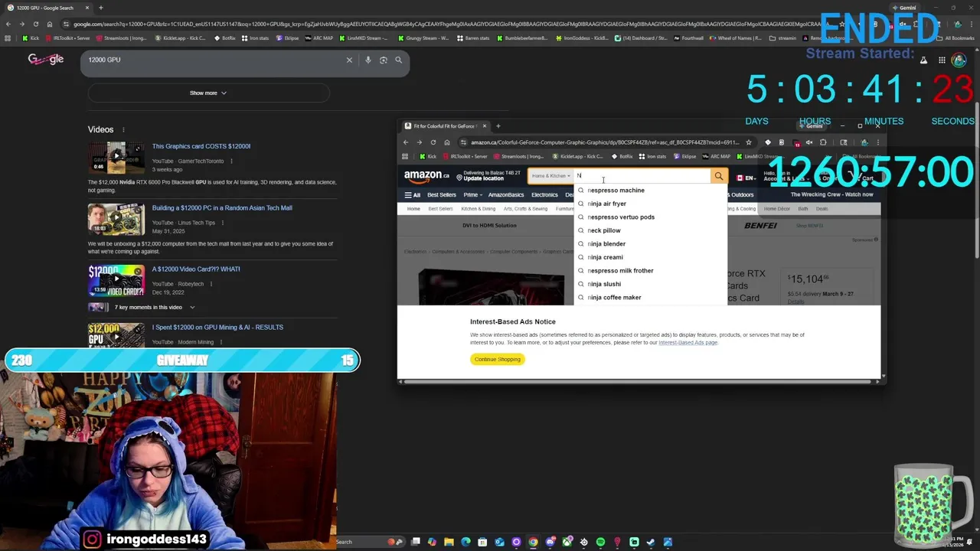Image resolution: width=980 pixels, height=551 pixels.
Task: Open 'I Spent $12000 on GPU Mining' result
Action: point(217,327)
